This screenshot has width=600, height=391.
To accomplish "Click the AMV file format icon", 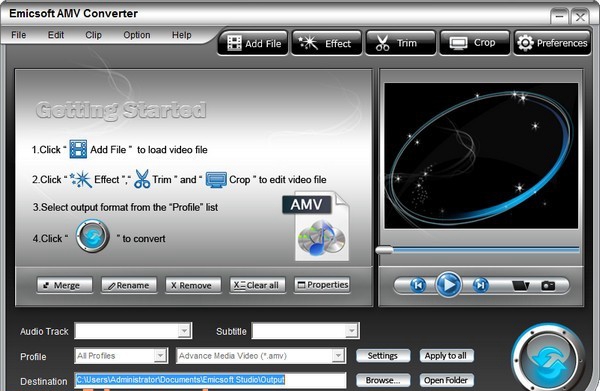I will [x=316, y=226].
